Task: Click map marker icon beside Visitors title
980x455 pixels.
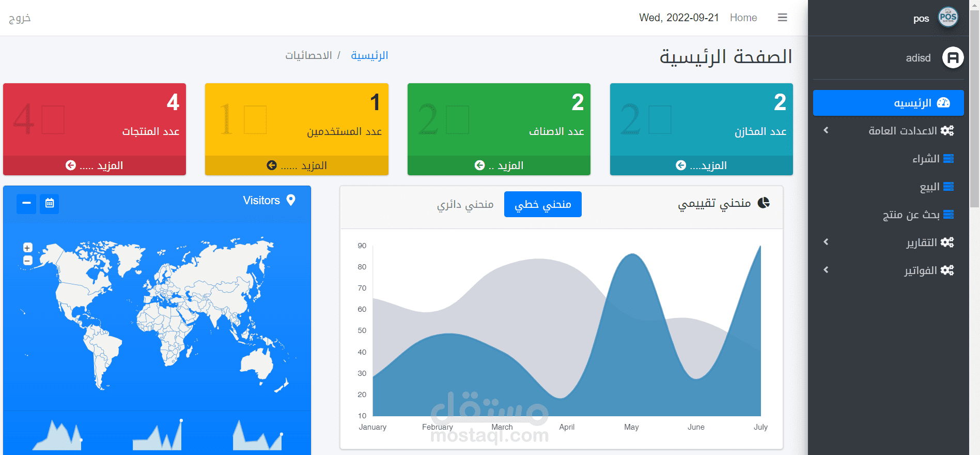Action: (x=291, y=200)
